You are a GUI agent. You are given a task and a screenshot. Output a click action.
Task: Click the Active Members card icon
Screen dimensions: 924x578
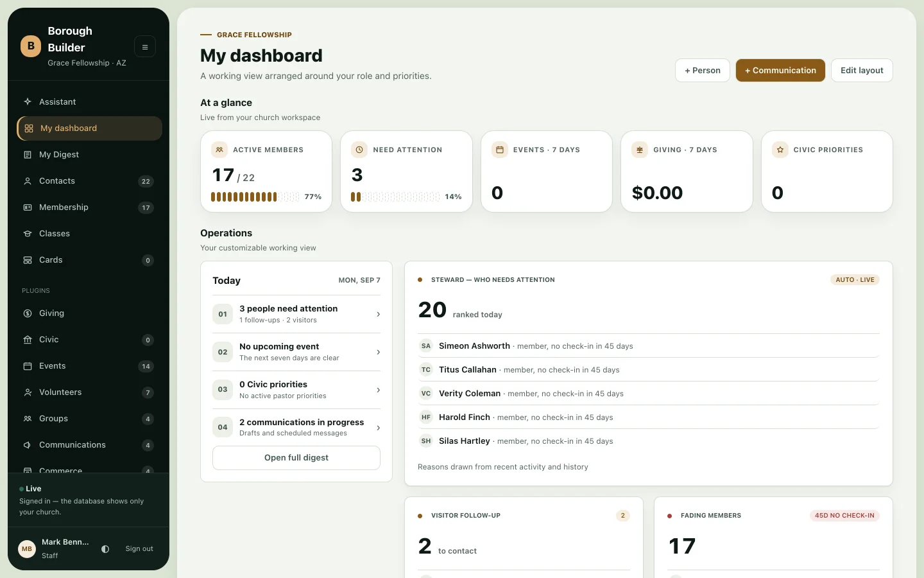coord(219,150)
